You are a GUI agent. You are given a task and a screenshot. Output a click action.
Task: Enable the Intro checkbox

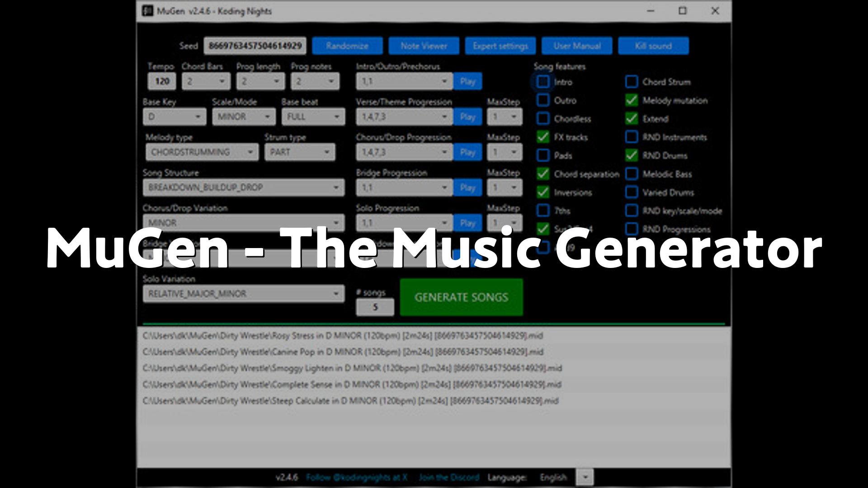(543, 82)
